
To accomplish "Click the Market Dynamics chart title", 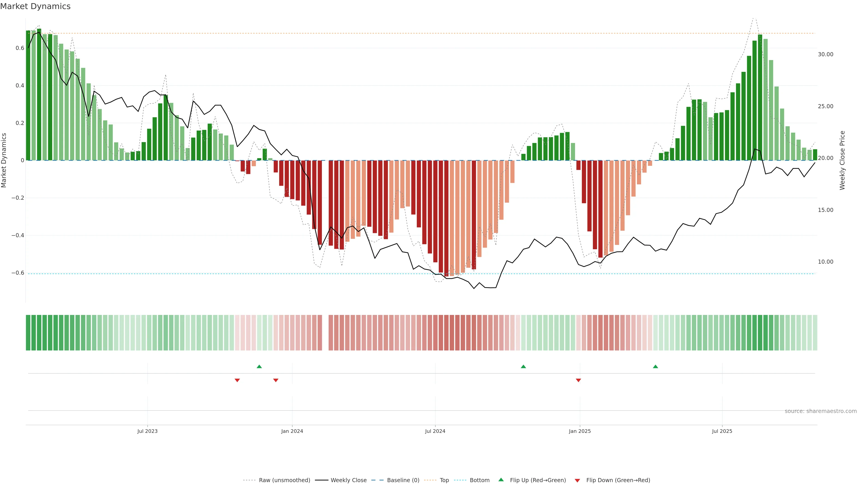I will [35, 6].
